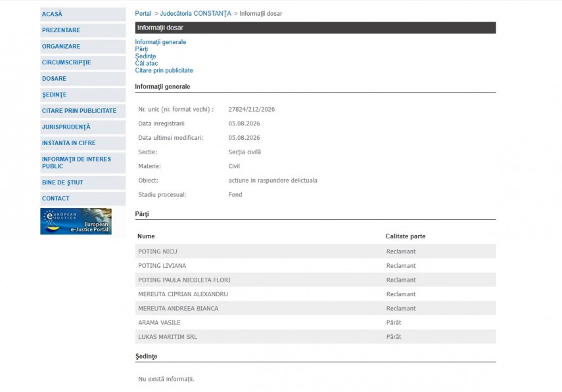Select actiune in raspundere delictuala text
Image resolution: width=562 pixels, height=392 pixels.
273,181
